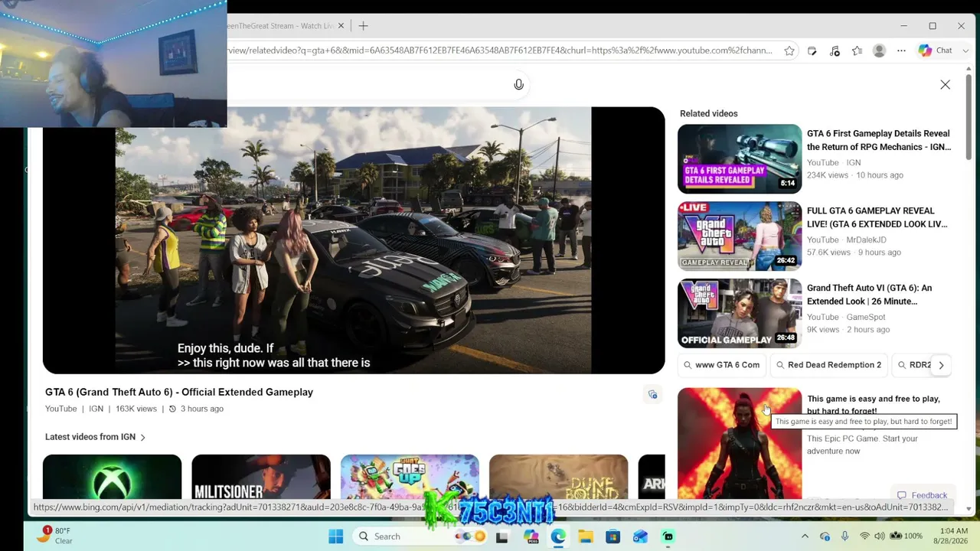This screenshot has width=980, height=551.
Task: Open FULL GTA 6 GAMEPLAY REVEAL LIVE title
Action: point(877,217)
